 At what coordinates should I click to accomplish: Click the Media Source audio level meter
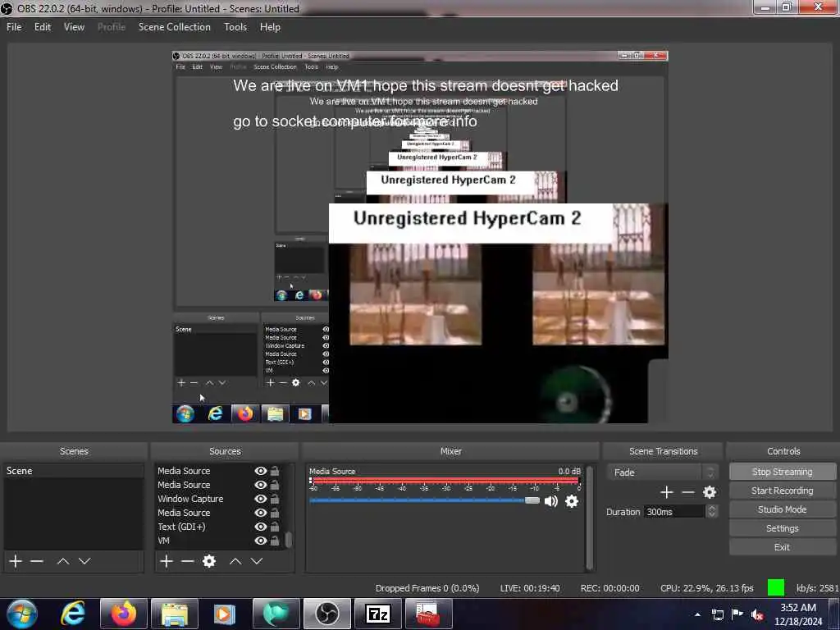click(445, 481)
